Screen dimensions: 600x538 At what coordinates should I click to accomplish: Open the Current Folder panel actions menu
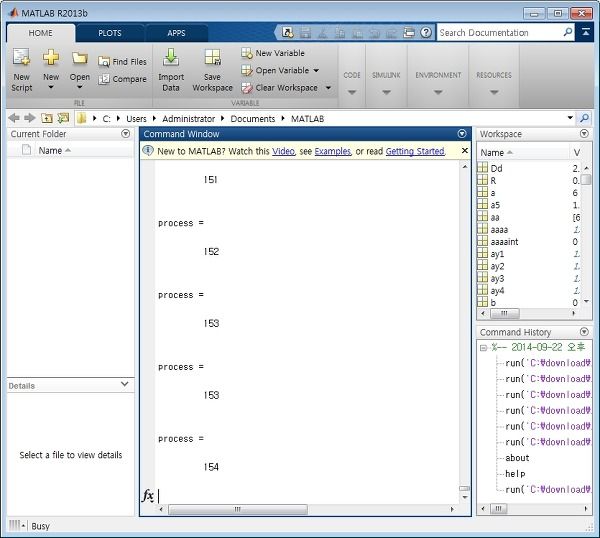126,134
